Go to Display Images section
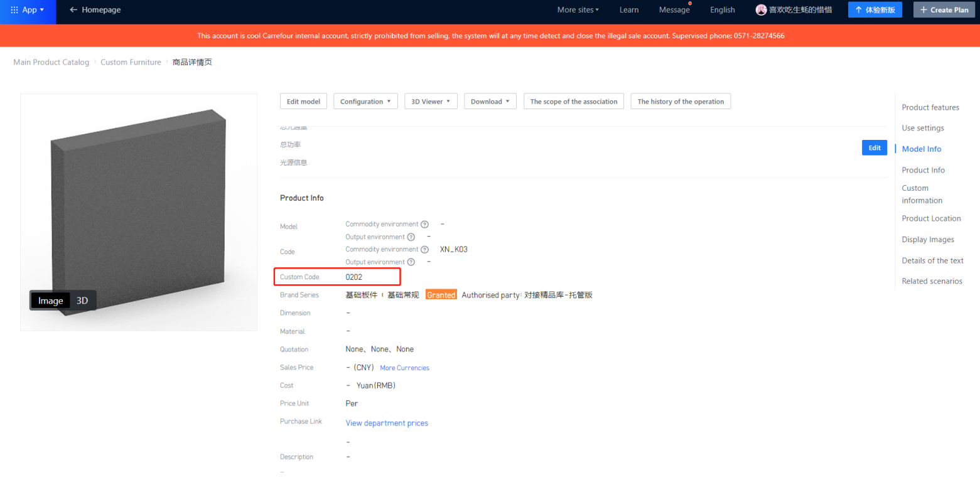The width and height of the screenshot is (980, 500). click(x=928, y=240)
